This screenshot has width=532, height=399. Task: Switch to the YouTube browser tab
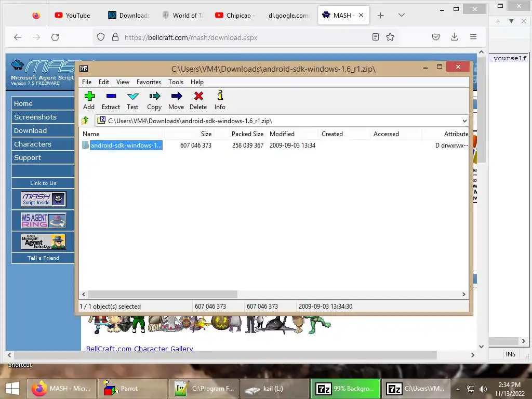point(73,15)
